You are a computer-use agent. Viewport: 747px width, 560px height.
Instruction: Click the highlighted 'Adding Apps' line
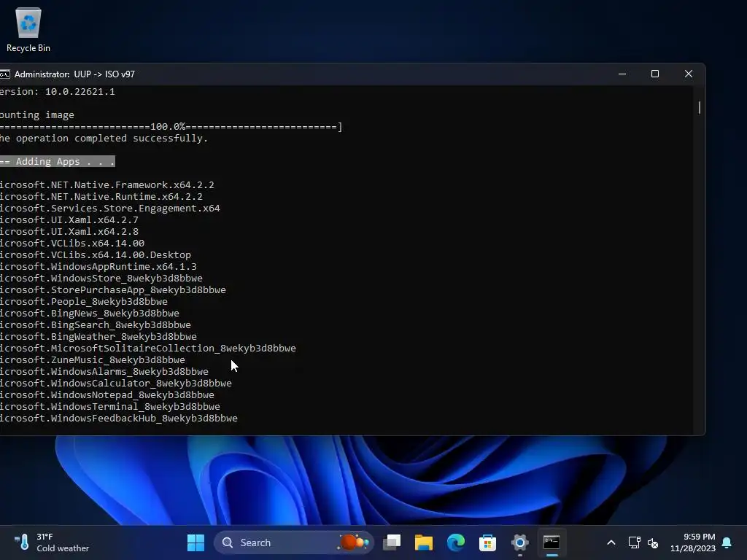[58, 161]
